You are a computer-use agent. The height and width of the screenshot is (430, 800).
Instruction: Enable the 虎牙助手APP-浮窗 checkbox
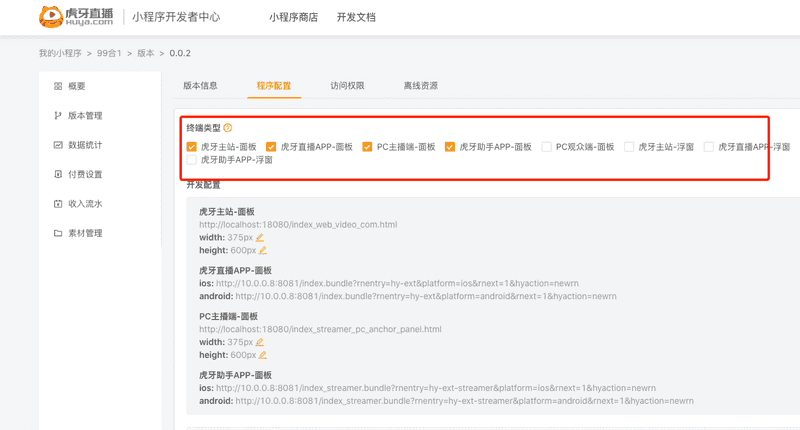pos(192,160)
